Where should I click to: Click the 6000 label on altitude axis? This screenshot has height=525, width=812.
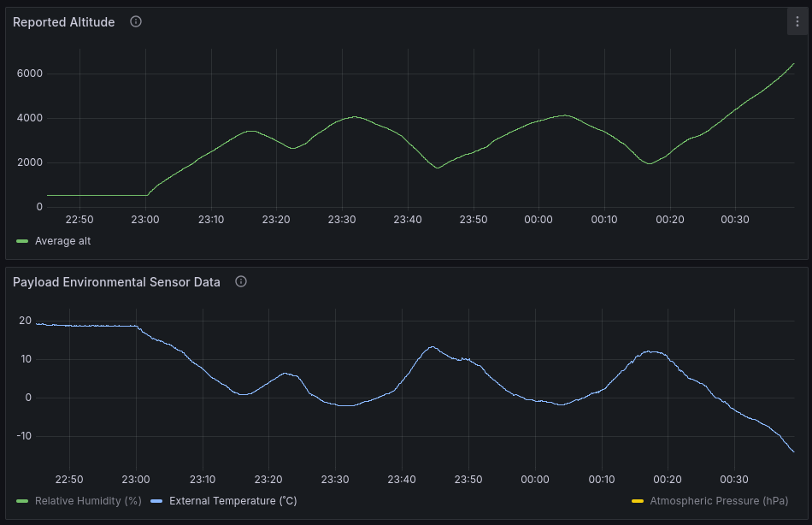coord(30,74)
